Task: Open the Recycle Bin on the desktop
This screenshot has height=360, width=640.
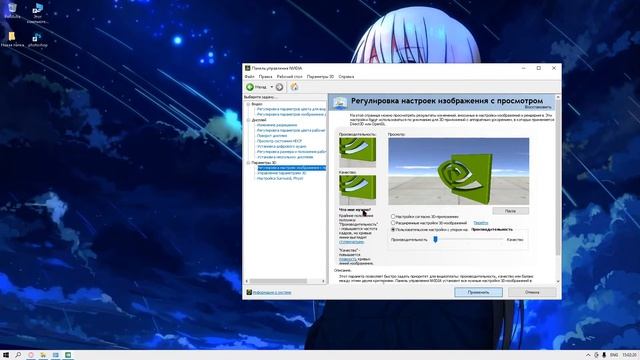Action: coord(12,11)
